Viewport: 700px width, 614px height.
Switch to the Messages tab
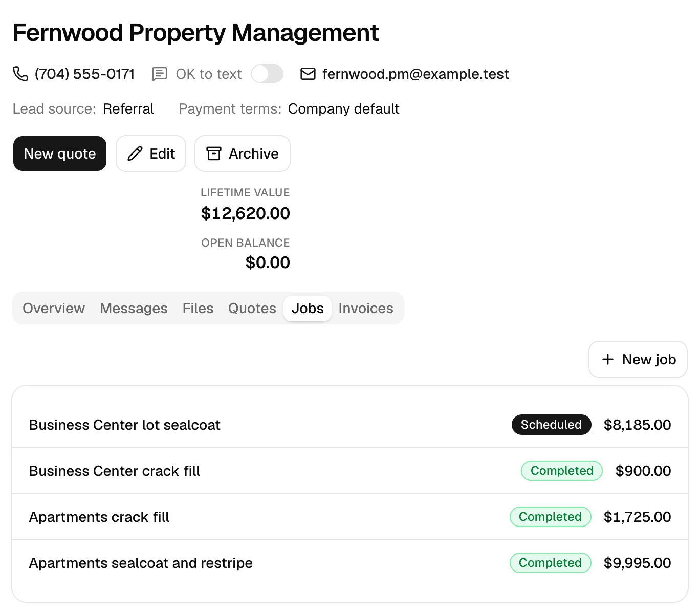(x=134, y=308)
